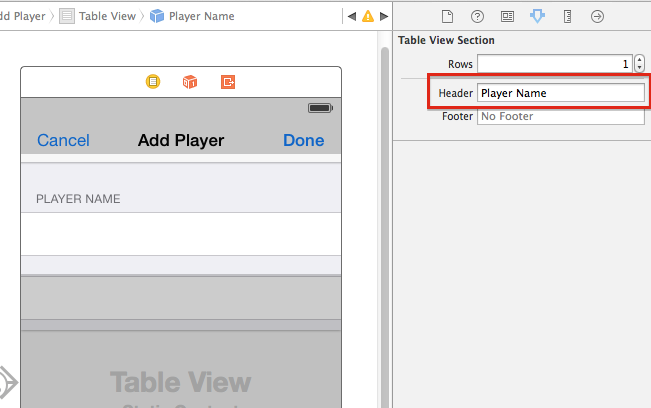The height and width of the screenshot is (408, 651).
Task: Open the Quick Help inspector
Action: point(478,16)
